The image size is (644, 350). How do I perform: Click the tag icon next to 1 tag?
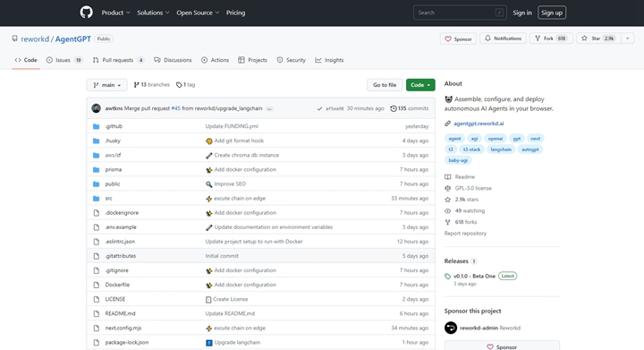click(x=179, y=85)
